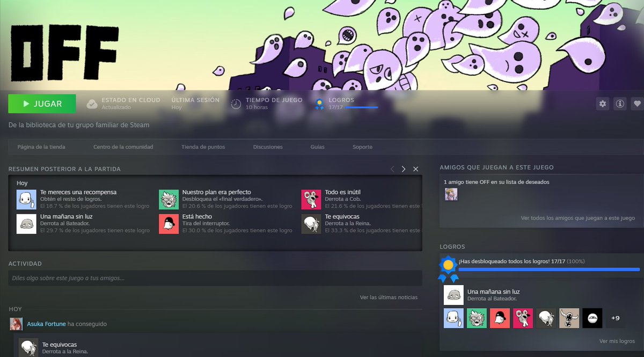Click 'Una mañana sin luz' icon in Logros panel
The height and width of the screenshot is (357, 644).
click(x=454, y=295)
